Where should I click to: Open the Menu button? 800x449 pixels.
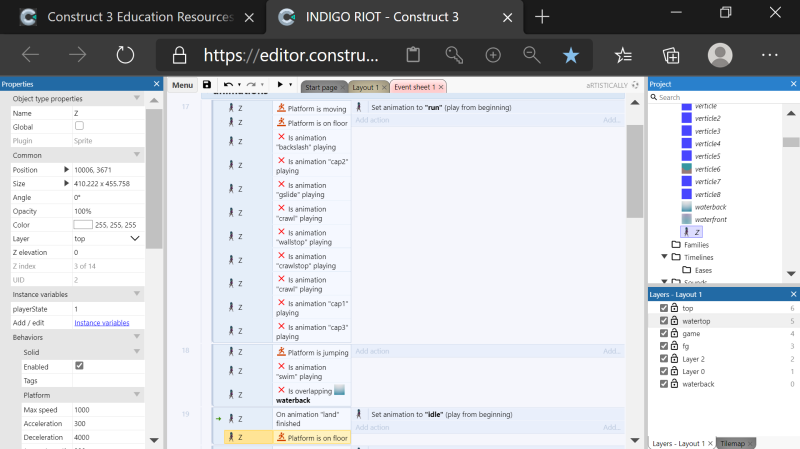(x=182, y=85)
